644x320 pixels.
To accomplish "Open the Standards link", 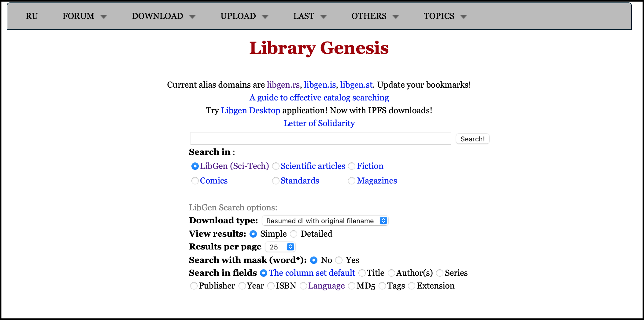I will click(x=300, y=180).
